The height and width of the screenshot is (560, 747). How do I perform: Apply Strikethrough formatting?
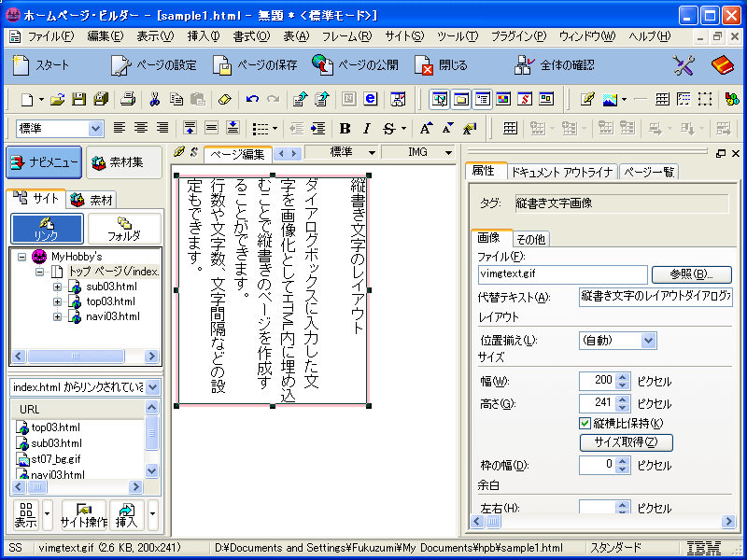389,129
